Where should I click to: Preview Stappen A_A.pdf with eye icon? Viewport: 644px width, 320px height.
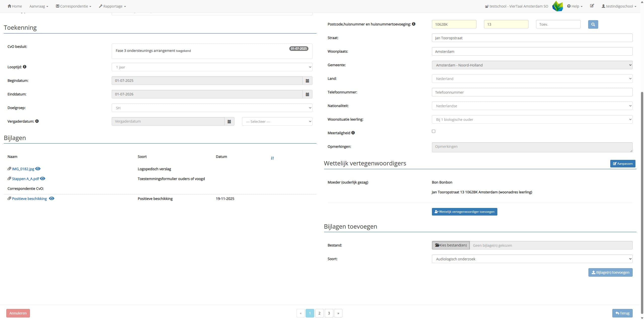pos(43,179)
